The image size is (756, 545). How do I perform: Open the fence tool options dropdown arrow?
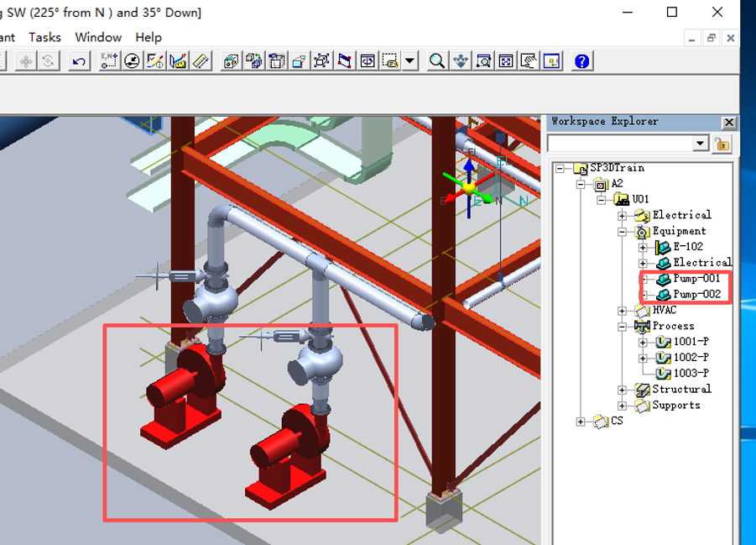tap(410, 61)
